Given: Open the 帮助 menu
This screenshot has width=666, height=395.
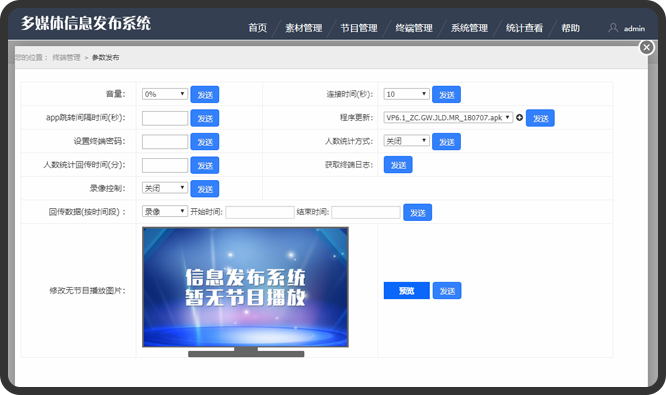Looking at the screenshot, I should coord(570,28).
